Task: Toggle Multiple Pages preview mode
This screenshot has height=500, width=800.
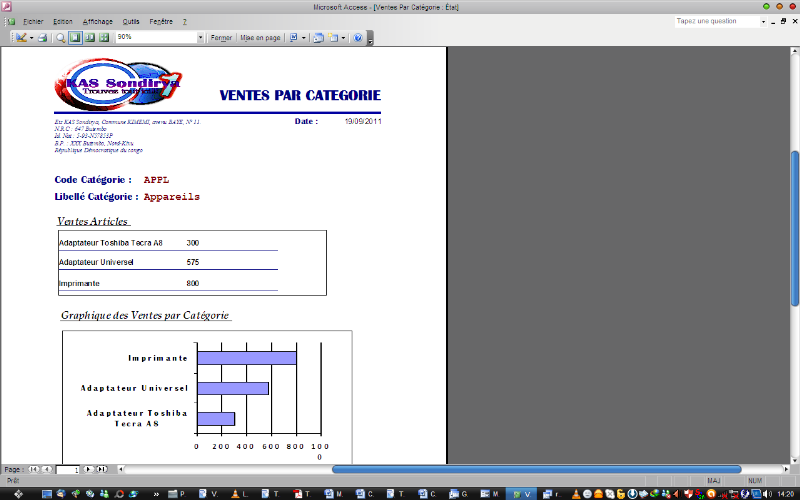Action: tap(104, 37)
